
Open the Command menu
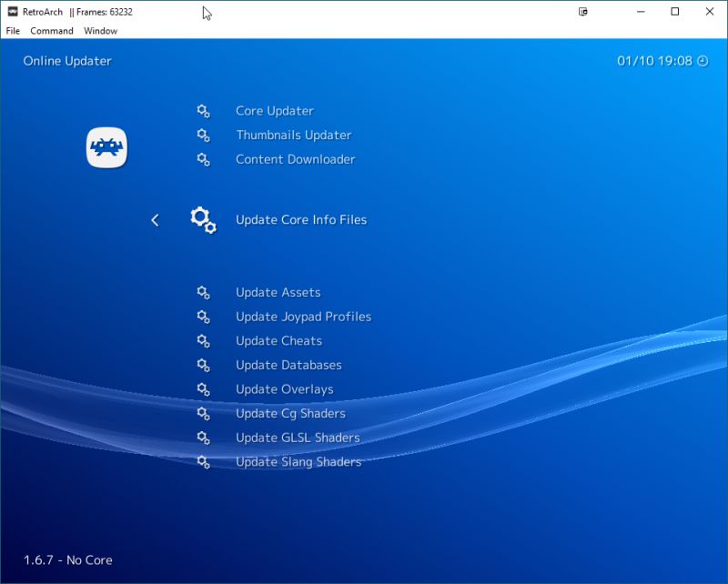click(x=51, y=30)
